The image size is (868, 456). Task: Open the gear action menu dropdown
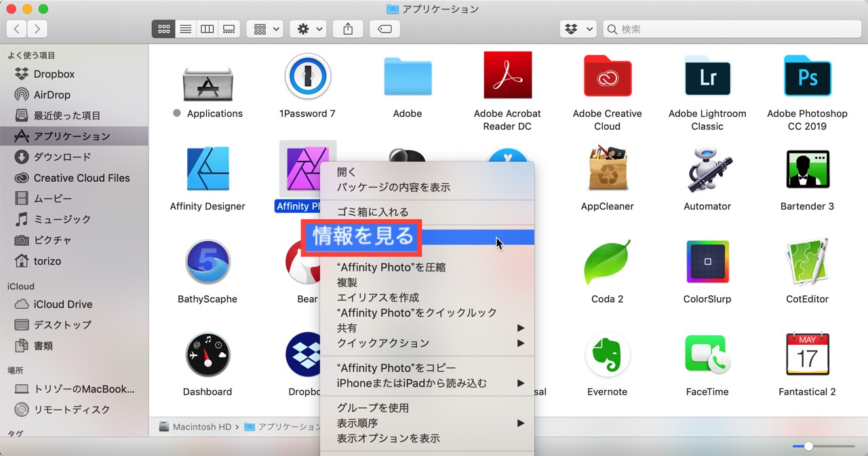pos(309,29)
